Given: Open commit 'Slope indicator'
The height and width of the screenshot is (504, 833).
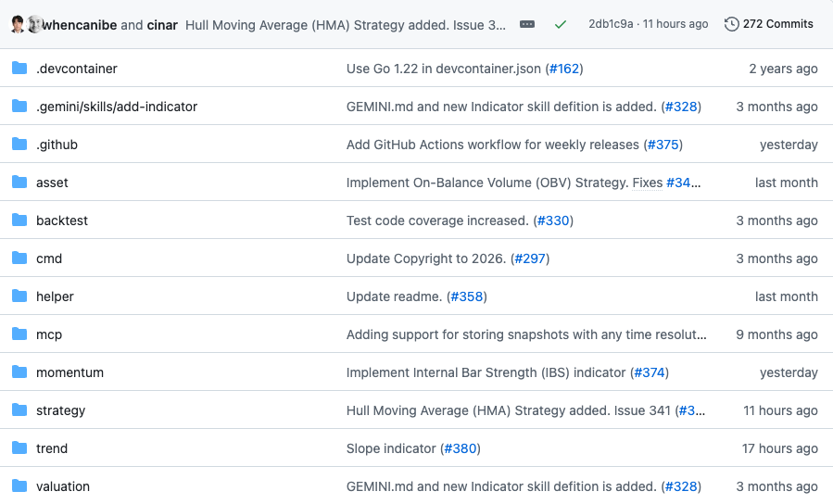Looking at the screenshot, I should tap(391, 448).
